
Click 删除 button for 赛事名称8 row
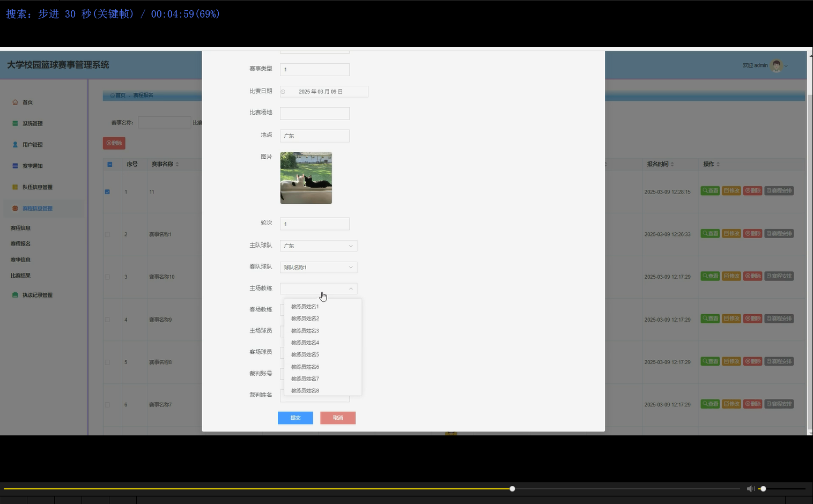tap(753, 361)
